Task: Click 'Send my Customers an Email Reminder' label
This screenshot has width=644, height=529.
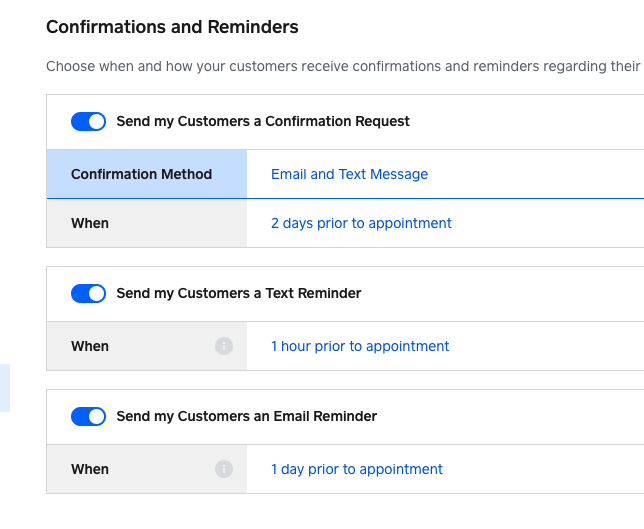Action: 247,416
